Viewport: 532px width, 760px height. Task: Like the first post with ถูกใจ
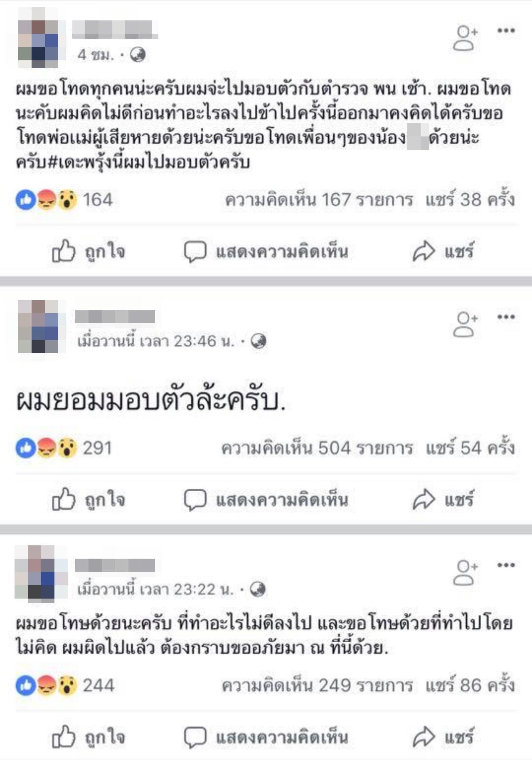point(88,251)
